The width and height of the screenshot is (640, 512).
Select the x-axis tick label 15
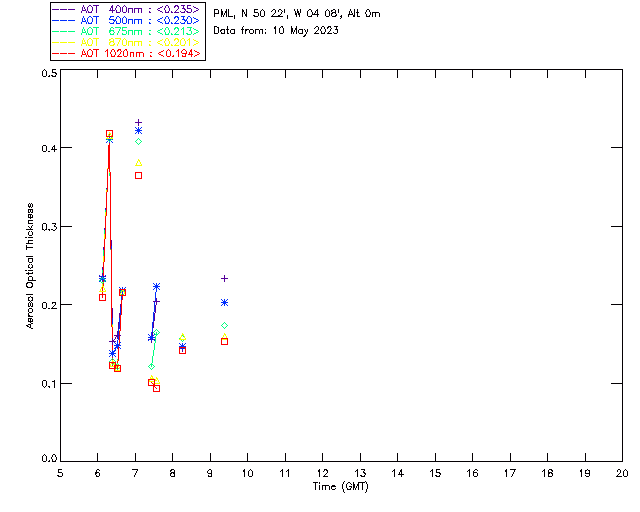tap(435, 473)
